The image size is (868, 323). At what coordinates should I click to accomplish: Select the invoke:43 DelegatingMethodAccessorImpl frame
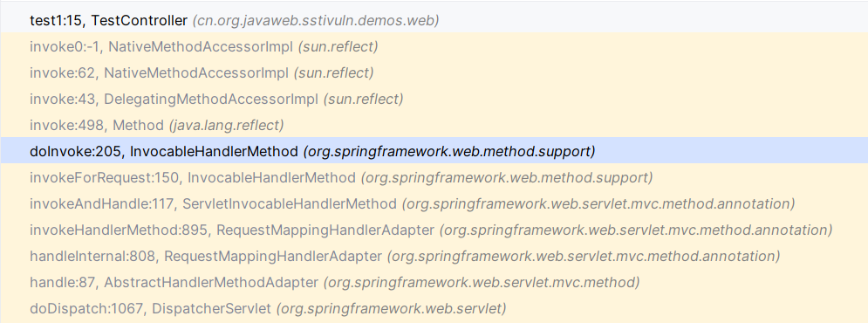point(434,100)
